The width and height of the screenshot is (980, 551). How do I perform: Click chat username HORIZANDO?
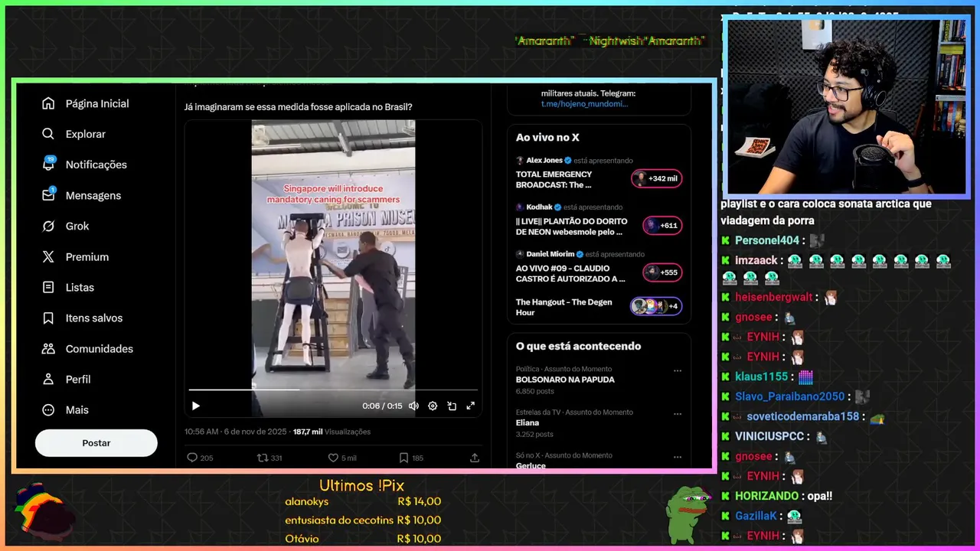(767, 496)
